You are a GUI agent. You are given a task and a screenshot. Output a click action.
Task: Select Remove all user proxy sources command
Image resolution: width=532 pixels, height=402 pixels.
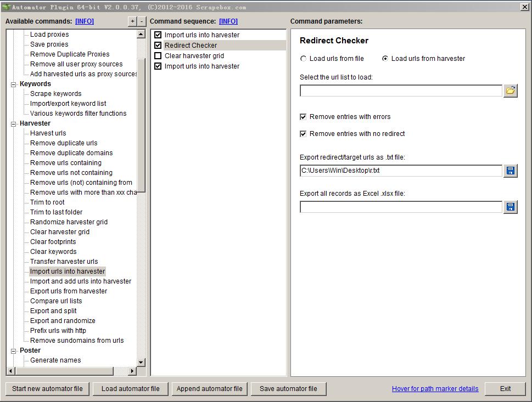click(x=76, y=64)
